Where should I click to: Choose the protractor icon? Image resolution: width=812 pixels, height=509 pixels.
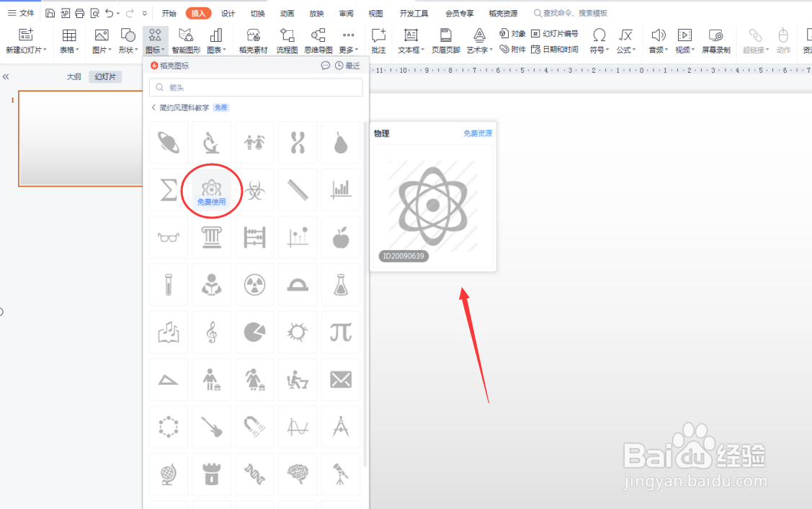tap(298, 285)
